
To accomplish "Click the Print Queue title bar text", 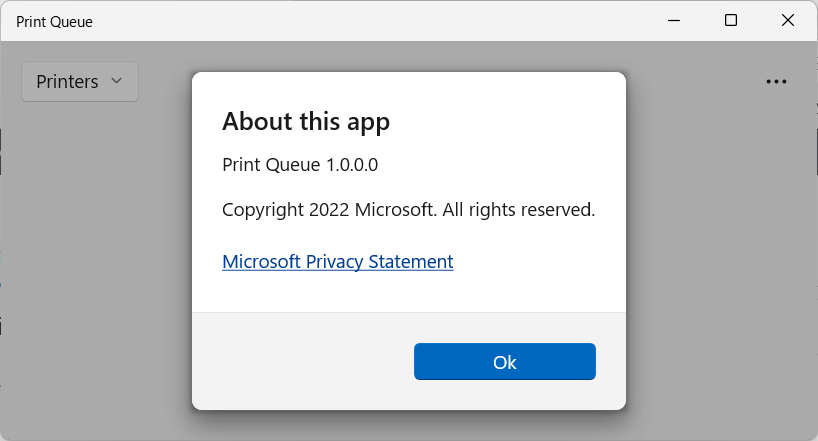I will (x=54, y=22).
